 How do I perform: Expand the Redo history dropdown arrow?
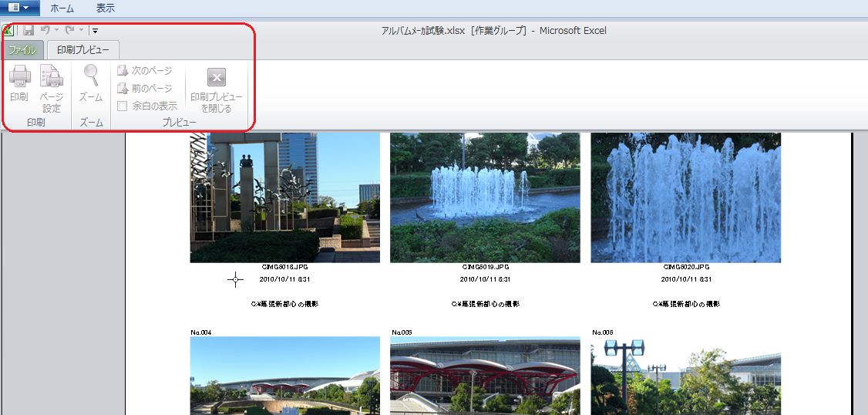(x=80, y=30)
